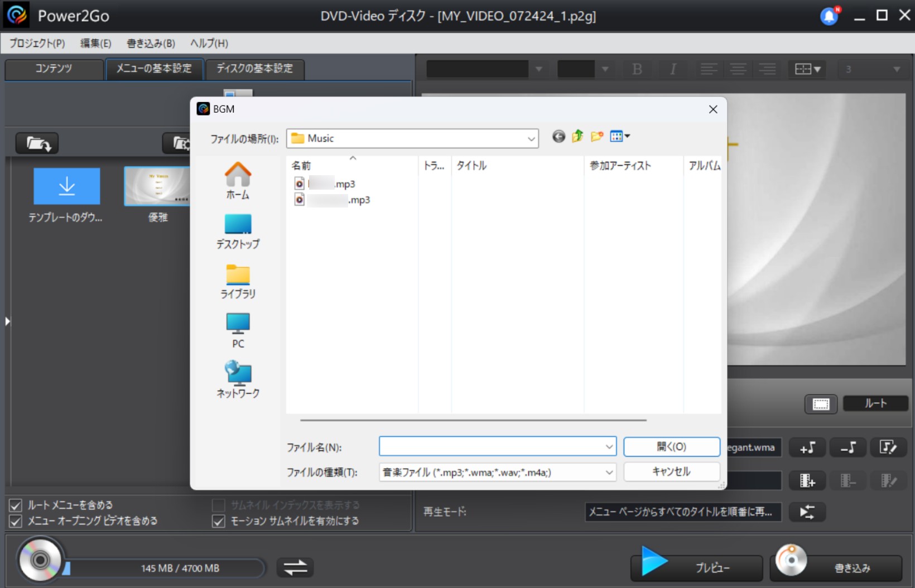
Task: Switch to the メニューの基本設定 tab
Action: [154, 69]
